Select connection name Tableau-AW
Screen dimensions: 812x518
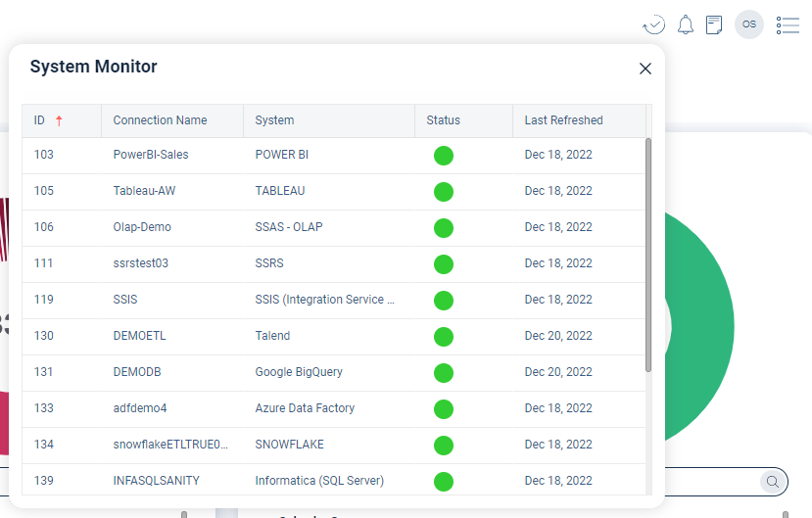(x=145, y=190)
